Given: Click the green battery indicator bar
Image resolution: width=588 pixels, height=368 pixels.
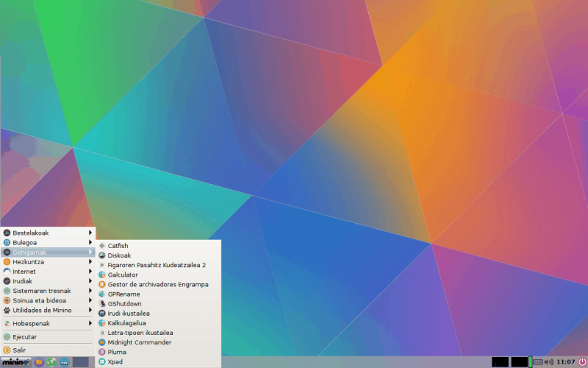Looking at the screenshot, I should click(530, 362).
